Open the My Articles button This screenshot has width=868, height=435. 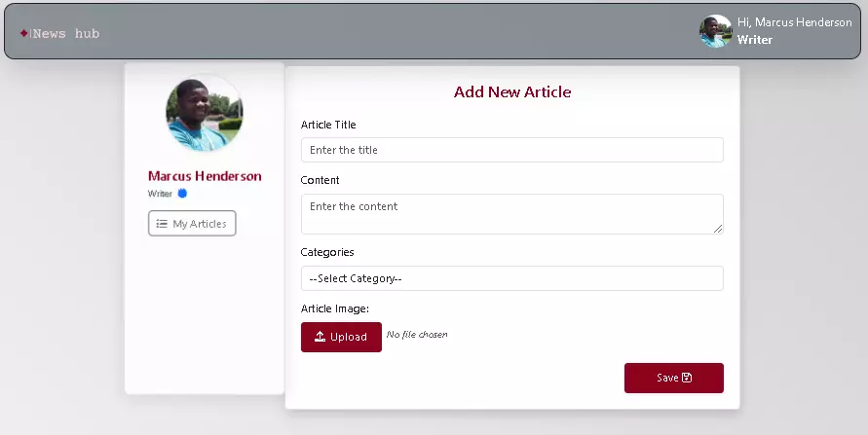(x=192, y=223)
